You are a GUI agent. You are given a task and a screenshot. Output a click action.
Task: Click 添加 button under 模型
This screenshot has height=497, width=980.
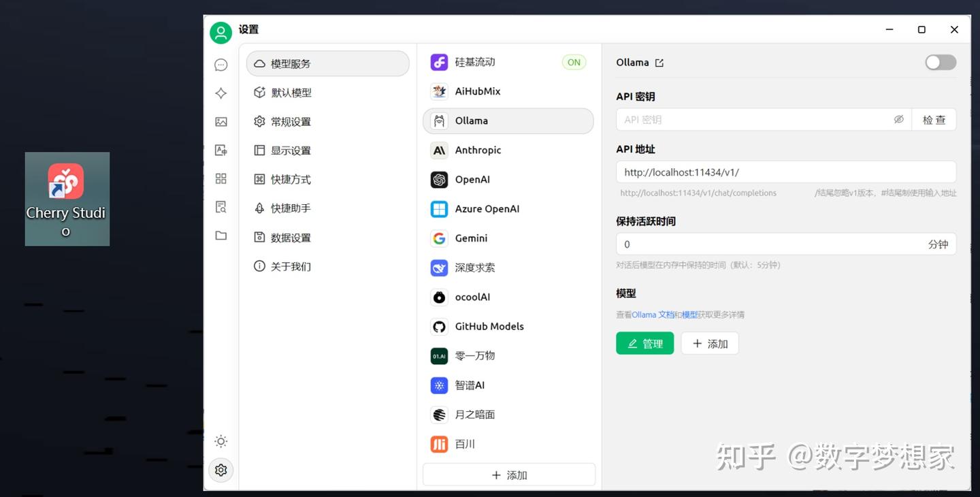pos(710,343)
